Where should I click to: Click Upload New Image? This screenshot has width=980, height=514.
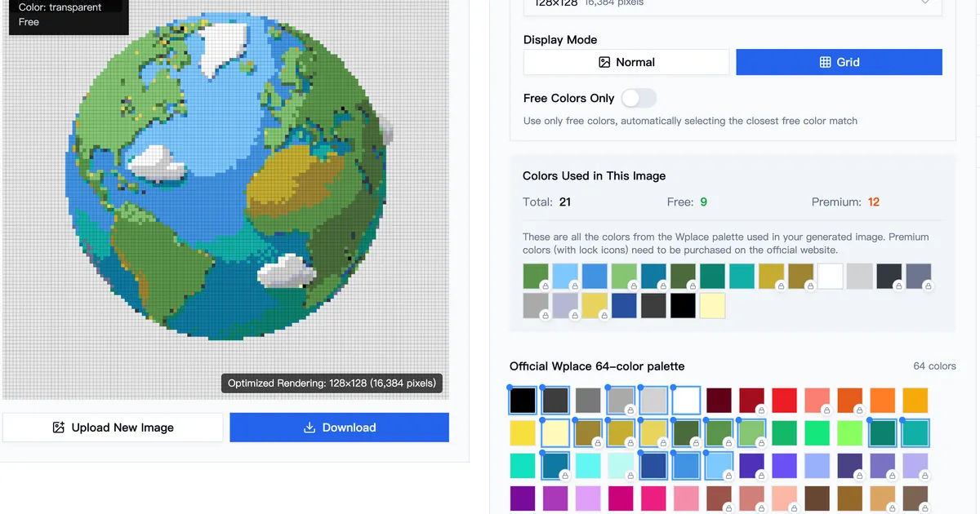pos(113,427)
